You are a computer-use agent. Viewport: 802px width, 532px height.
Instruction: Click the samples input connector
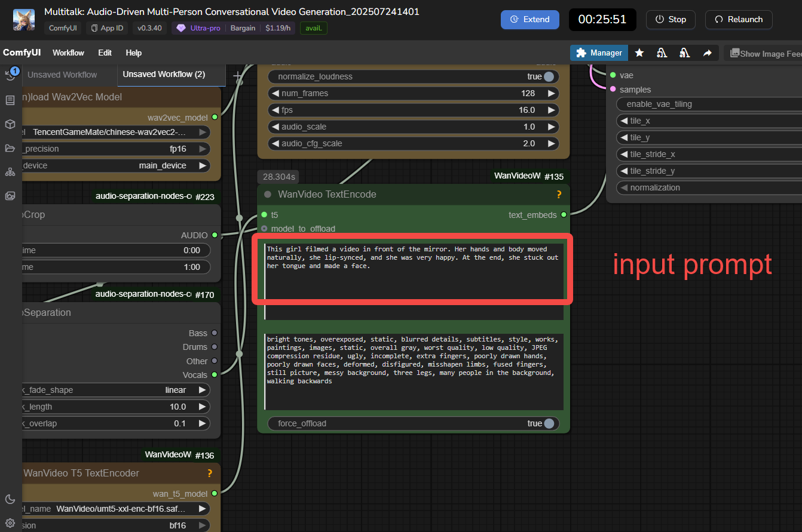pos(613,90)
